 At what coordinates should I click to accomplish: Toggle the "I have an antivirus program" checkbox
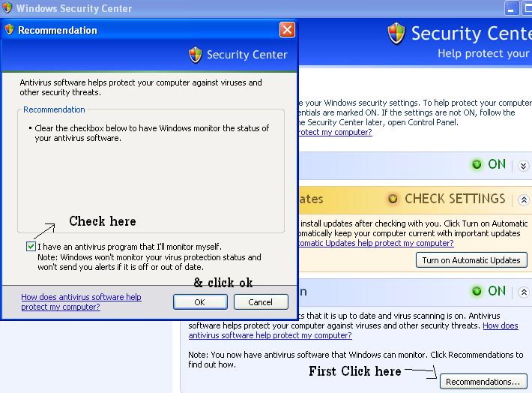[x=31, y=246]
